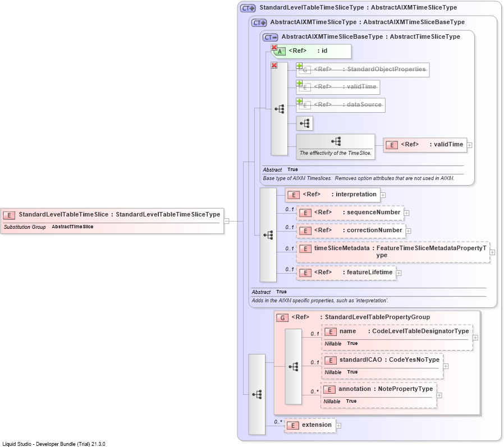Expand the standardICAO element
Screen dimensions: 504x447
[x=446, y=366]
